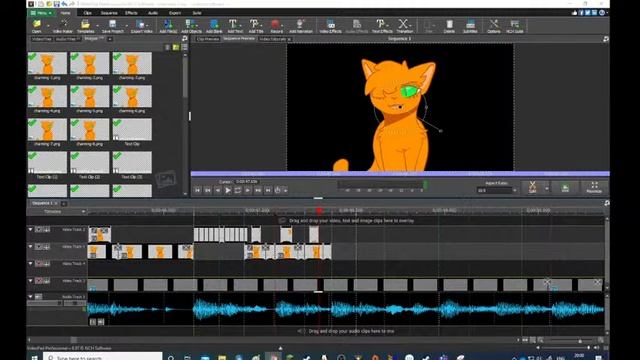Step one frame forward in preview
The height and width of the screenshot is (360, 640).
[x=248, y=190]
